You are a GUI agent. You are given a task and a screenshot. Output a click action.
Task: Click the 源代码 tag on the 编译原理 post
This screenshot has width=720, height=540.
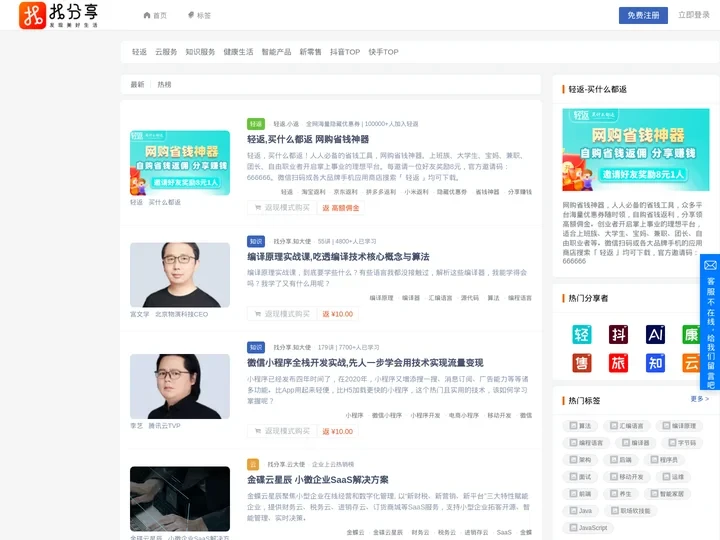(470, 298)
